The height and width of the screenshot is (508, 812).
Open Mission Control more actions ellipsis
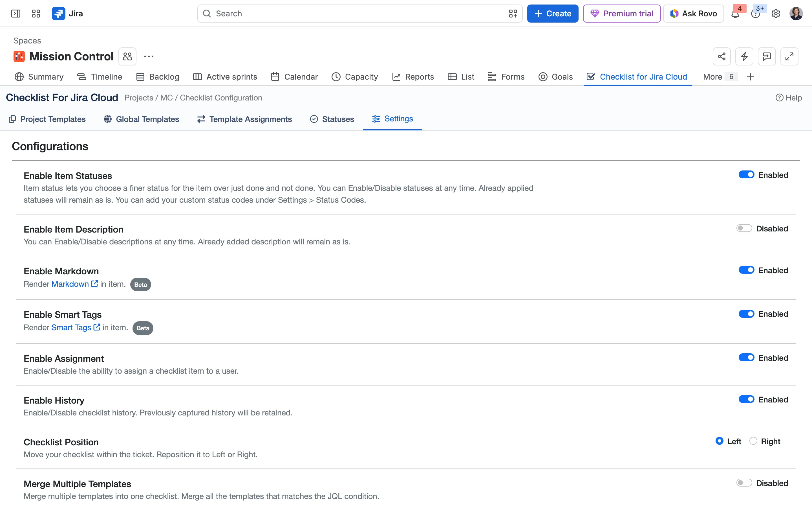(x=149, y=56)
